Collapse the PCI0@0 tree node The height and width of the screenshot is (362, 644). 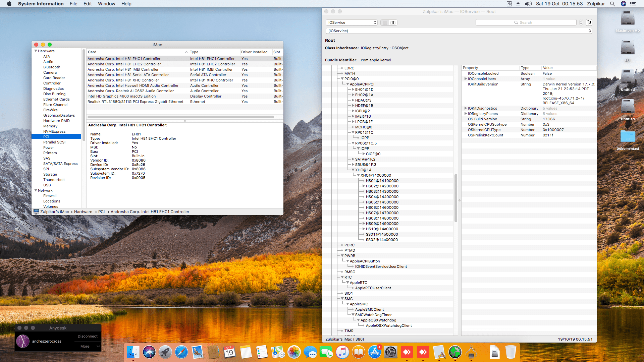point(343,79)
